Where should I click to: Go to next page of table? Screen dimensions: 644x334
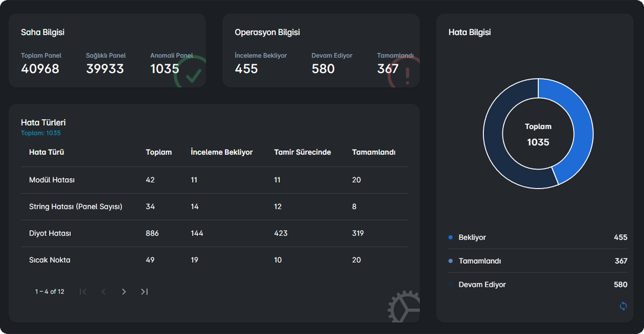[124, 292]
